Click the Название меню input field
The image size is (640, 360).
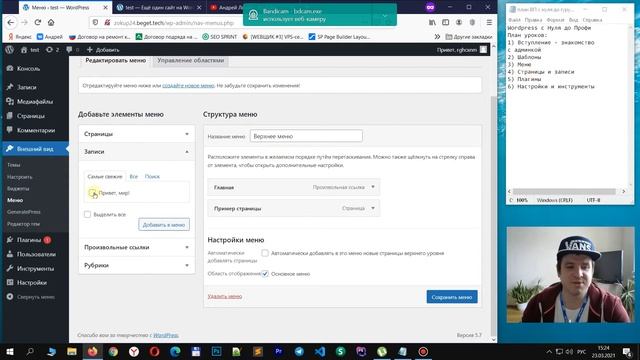[306, 136]
